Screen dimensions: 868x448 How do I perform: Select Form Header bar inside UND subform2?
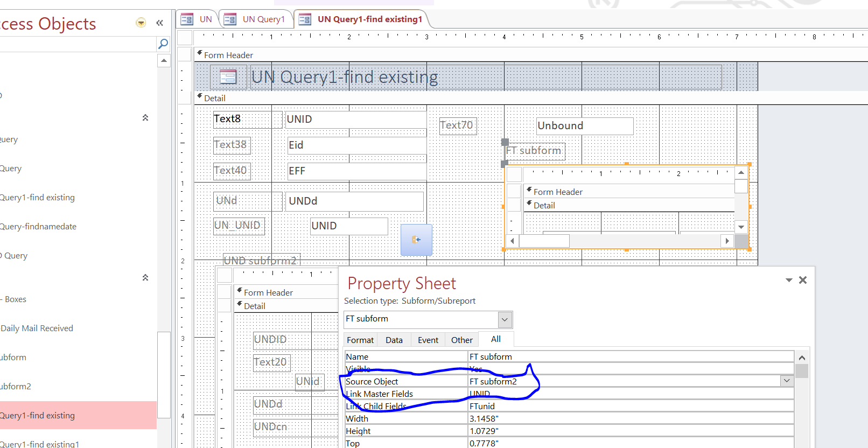[286, 292]
